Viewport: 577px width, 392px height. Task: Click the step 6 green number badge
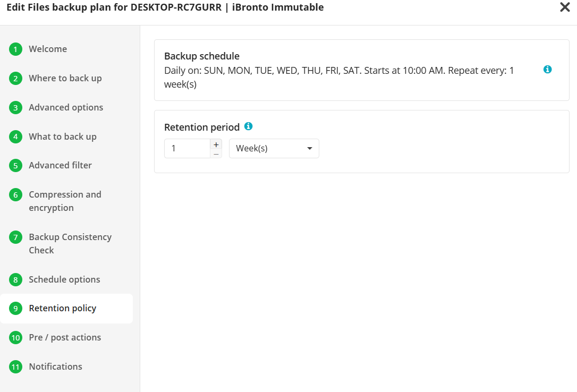(x=15, y=195)
